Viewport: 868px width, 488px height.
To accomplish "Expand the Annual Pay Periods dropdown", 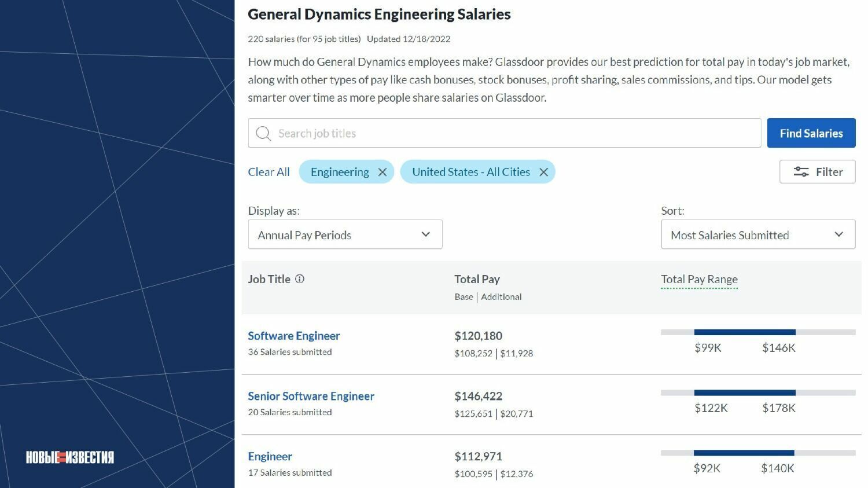I will (345, 234).
